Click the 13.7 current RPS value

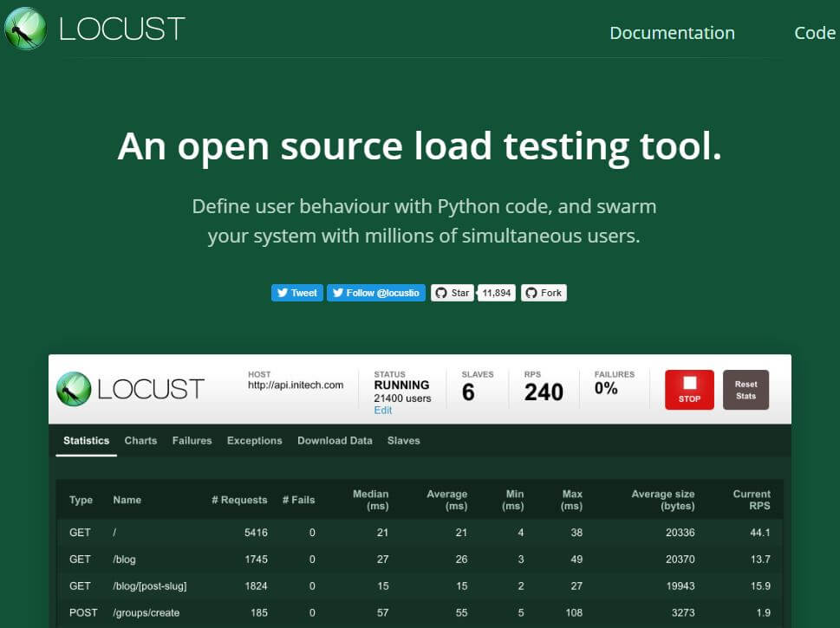point(760,560)
